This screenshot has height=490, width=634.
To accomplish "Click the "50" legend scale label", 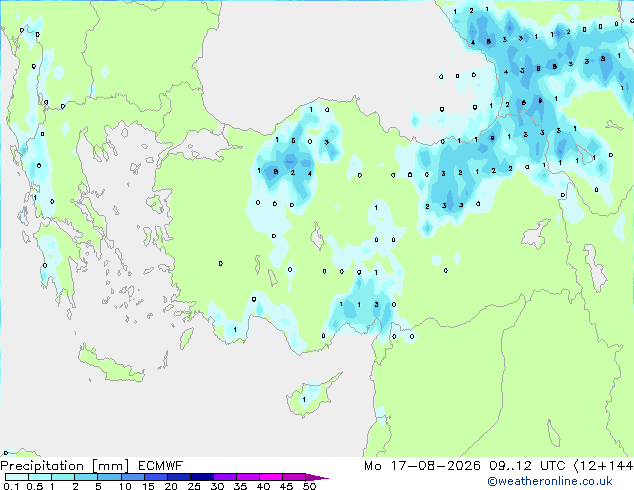I will tap(310, 486).
